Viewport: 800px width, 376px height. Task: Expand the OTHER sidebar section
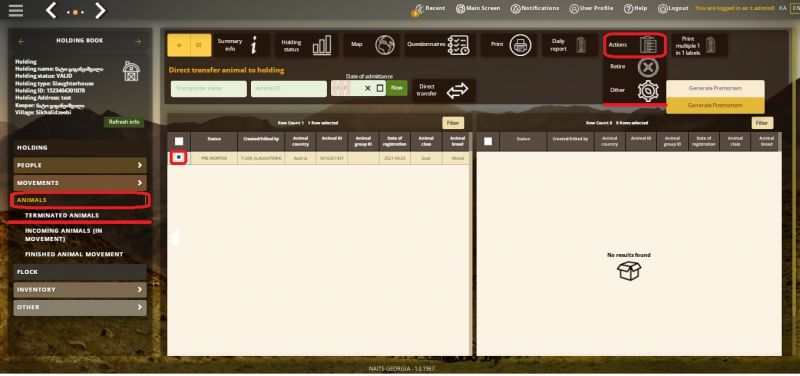click(80, 307)
